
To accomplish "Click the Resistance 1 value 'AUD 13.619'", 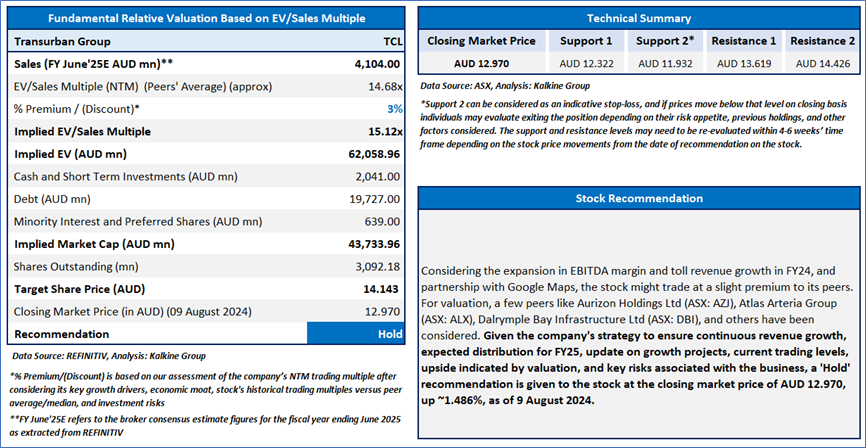I will pyautogui.click(x=744, y=64).
